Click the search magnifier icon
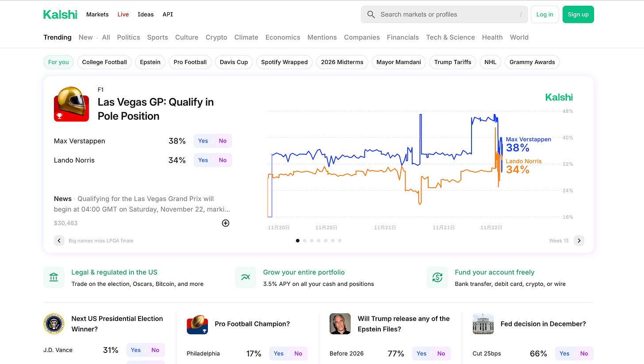644x364 pixels. click(x=371, y=15)
